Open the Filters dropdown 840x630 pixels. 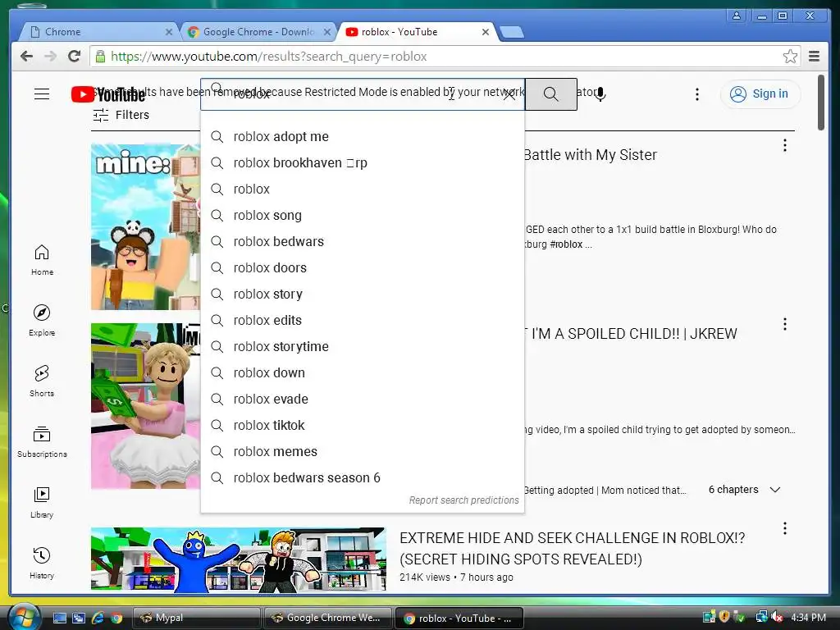pyautogui.click(x=121, y=115)
